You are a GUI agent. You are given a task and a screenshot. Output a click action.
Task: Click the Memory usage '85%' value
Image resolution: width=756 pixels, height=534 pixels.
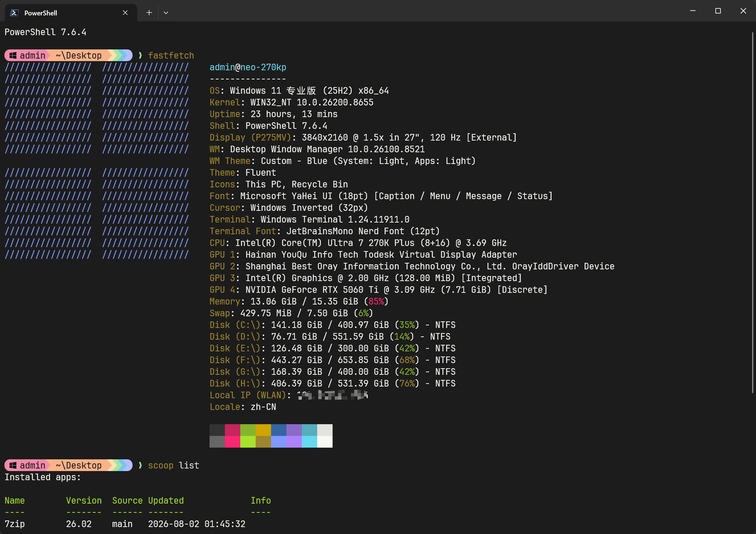click(376, 301)
